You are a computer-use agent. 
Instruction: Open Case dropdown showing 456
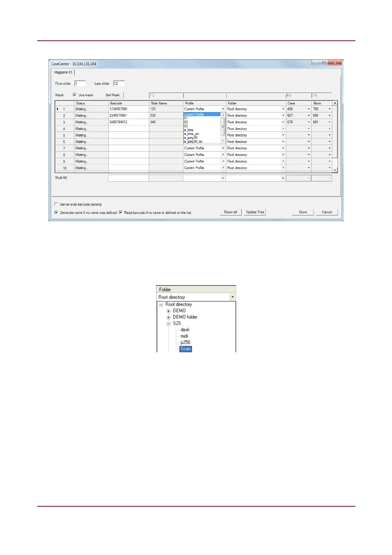(x=309, y=109)
